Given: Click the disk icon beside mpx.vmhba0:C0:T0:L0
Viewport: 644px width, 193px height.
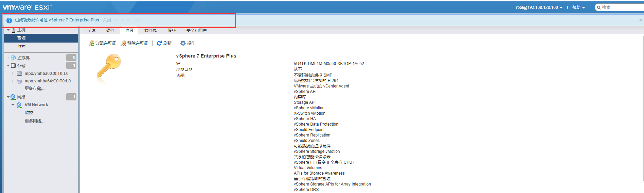Looking at the screenshot, I should pos(19,74).
